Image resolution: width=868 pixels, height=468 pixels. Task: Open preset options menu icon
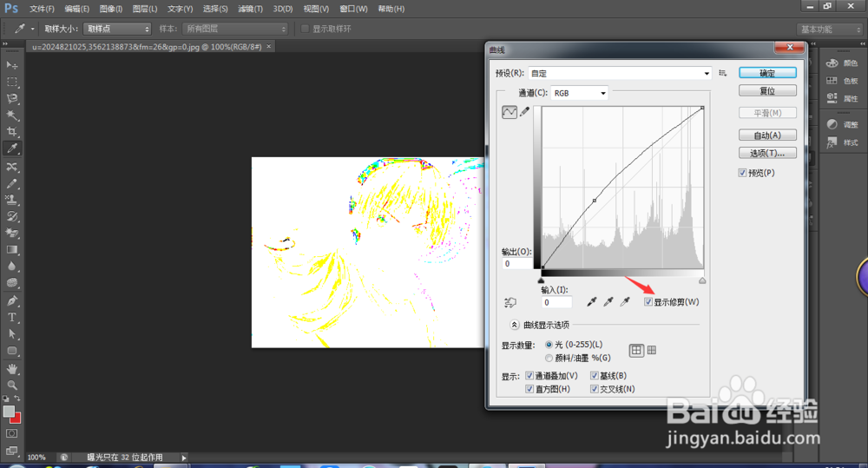[722, 73]
